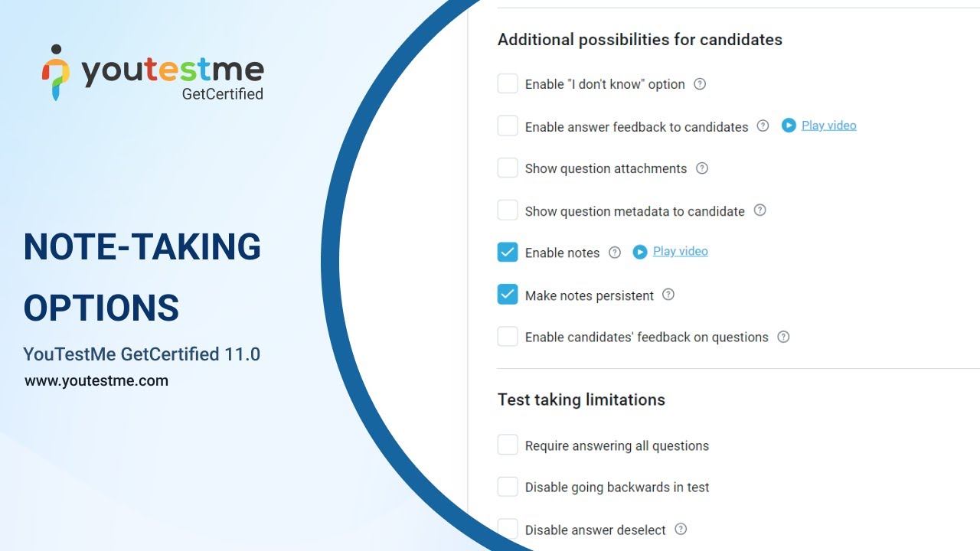This screenshot has width=980, height=551.
Task: Enable the "I don't know" option checkbox
Action: pyautogui.click(x=508, y=83)
